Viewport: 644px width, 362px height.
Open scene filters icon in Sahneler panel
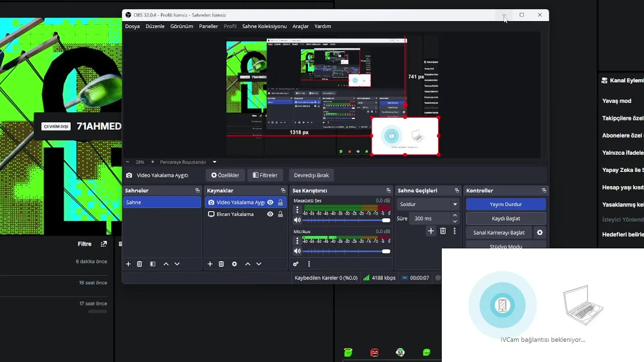(152, 264)
